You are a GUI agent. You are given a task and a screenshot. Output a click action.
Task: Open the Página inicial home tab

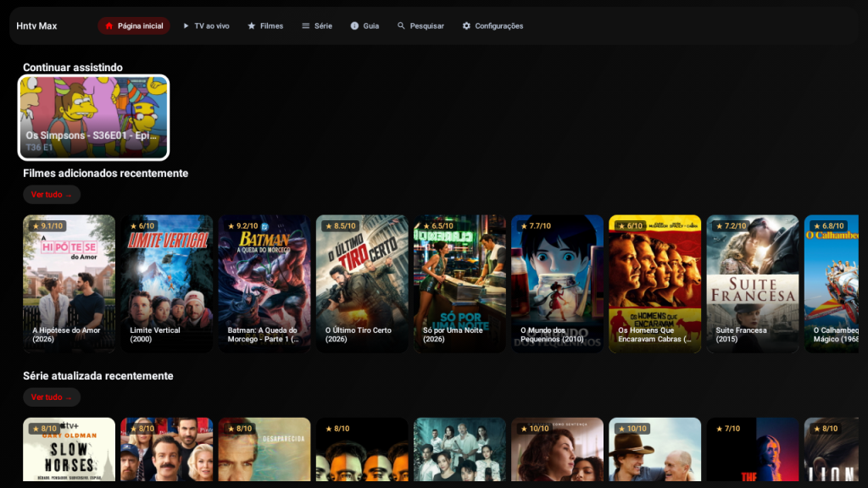click(x=134, y=26)
